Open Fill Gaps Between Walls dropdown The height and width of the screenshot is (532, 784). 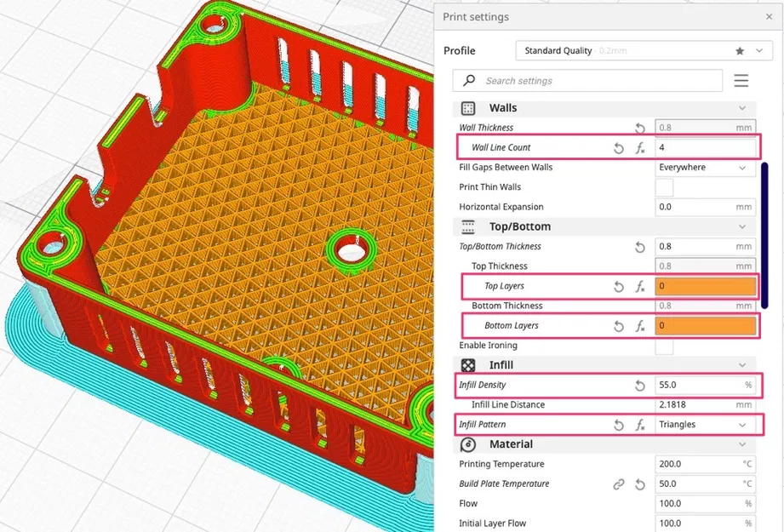click(706, 168)
